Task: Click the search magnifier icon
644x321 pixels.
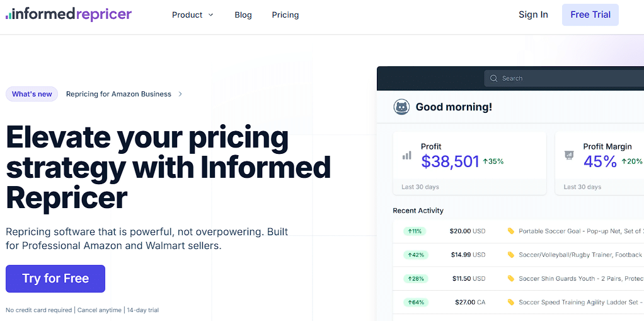Action: (493, 78)
